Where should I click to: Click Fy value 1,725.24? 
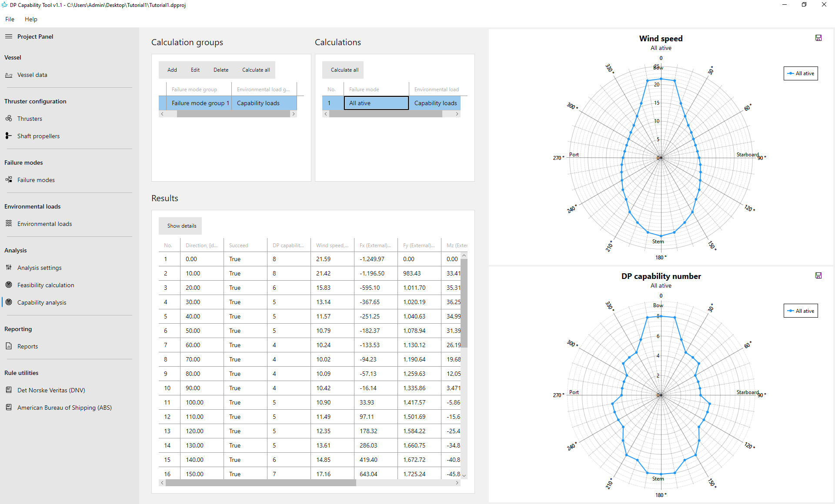(414, 474)
